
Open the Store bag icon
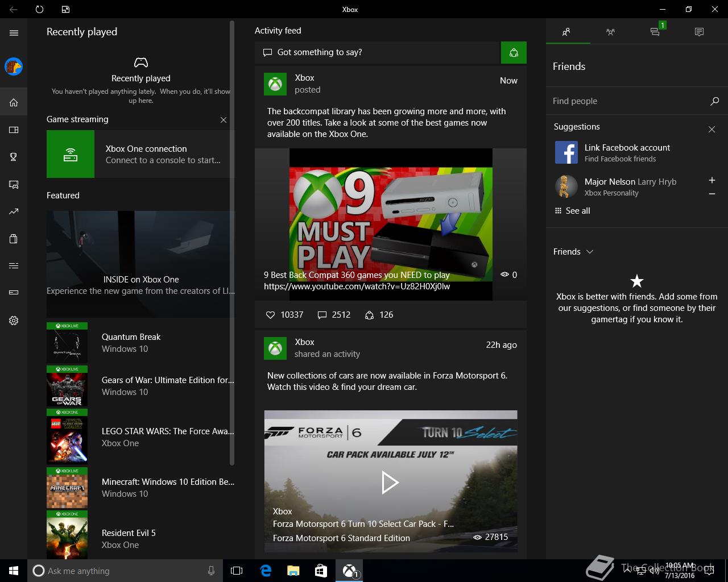point(14,239)
